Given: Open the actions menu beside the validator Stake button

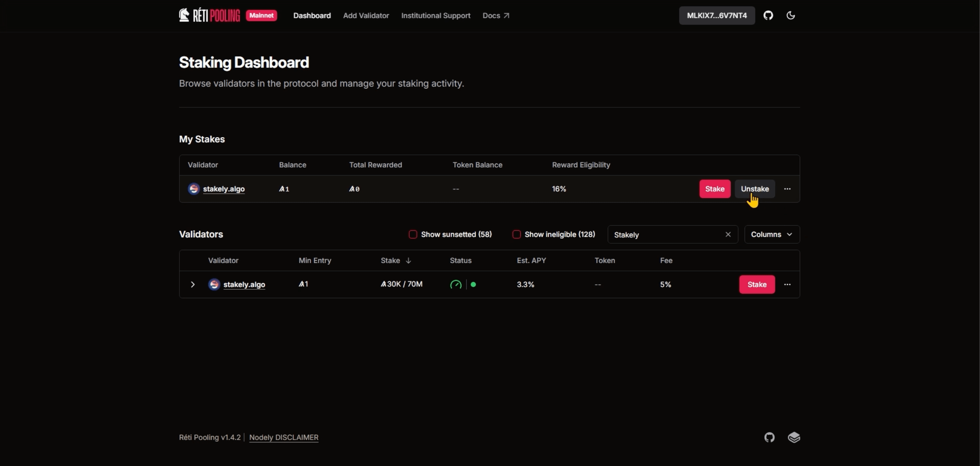Looking at the screenshot, I should pos(787,284).
